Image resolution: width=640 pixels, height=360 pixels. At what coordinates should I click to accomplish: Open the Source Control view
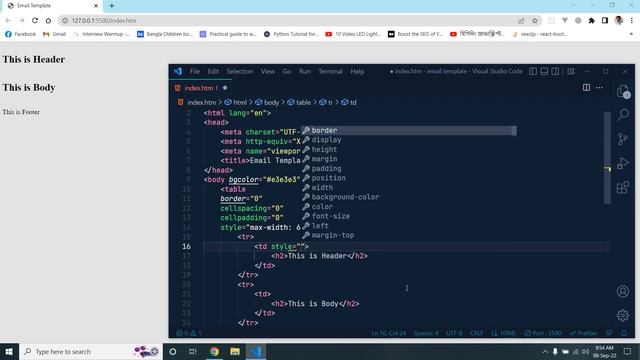623,139
